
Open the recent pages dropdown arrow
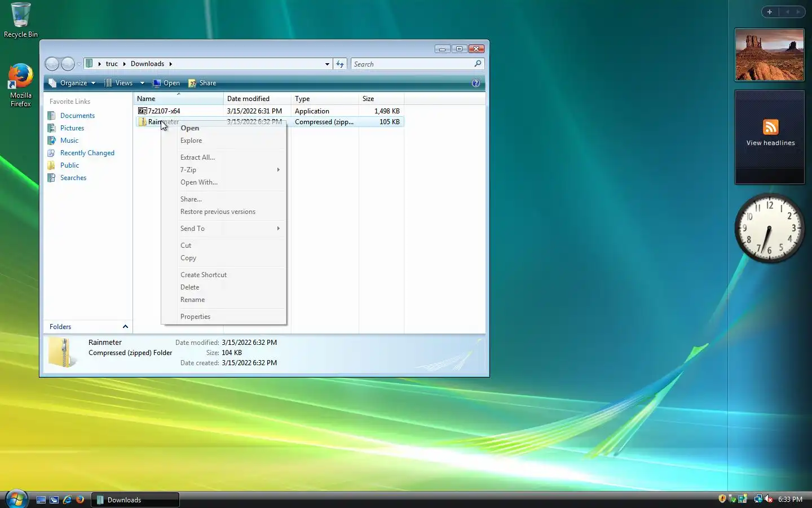coord(79,64)
